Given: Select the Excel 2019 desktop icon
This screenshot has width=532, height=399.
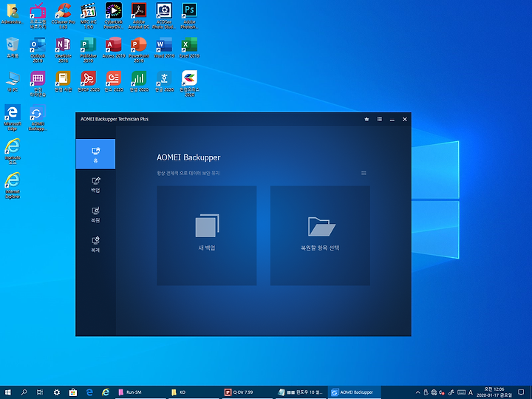Looking at the screenshot, I should 189,48.
